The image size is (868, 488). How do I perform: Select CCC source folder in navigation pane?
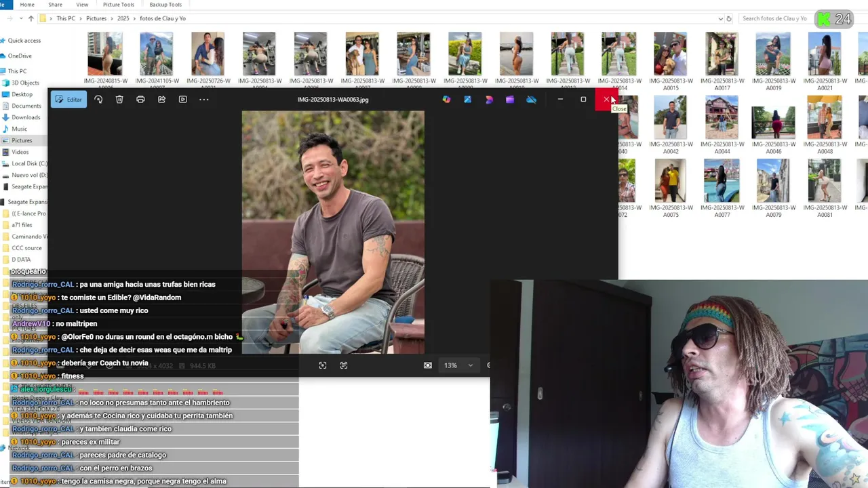pyautogui.click(x=26, y=248)
